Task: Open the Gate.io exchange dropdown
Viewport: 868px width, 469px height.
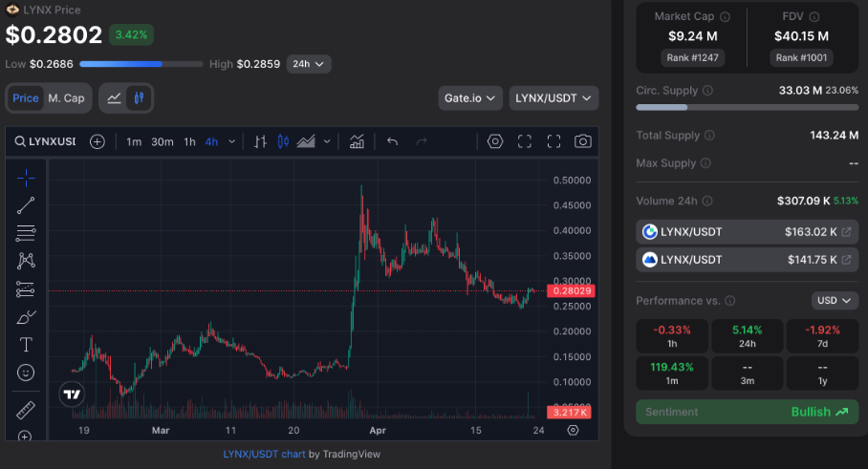Action: coord(470,97)
